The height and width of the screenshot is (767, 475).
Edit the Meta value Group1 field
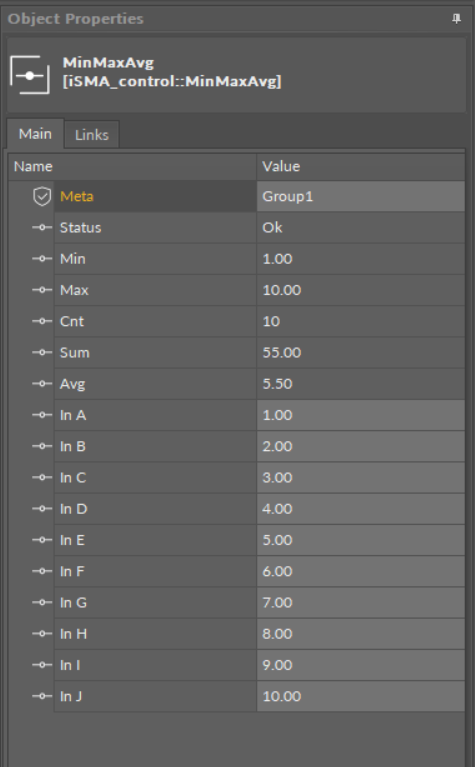[x=361, y=197]
